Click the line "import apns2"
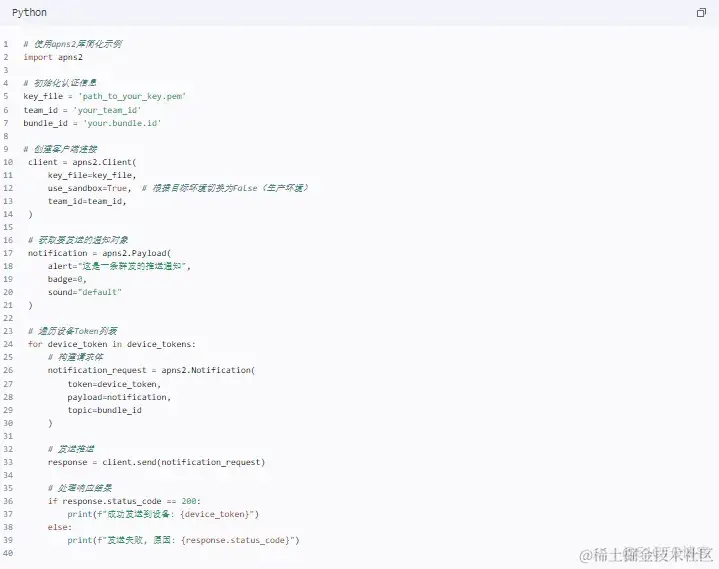719x569 pixels. (x=53, y=57)
